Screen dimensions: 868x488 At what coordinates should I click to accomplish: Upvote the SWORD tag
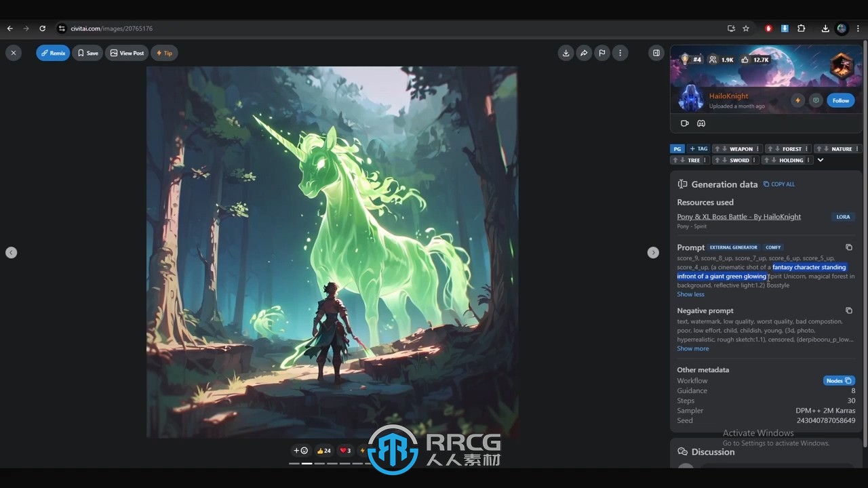(x=717, y=161)
